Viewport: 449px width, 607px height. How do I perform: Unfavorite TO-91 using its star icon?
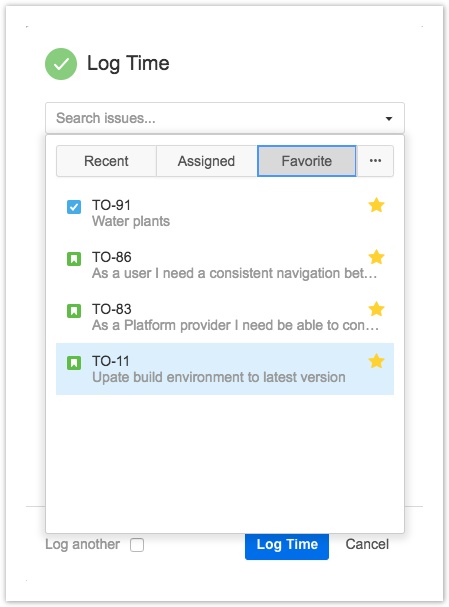click(x=376, y=205)
